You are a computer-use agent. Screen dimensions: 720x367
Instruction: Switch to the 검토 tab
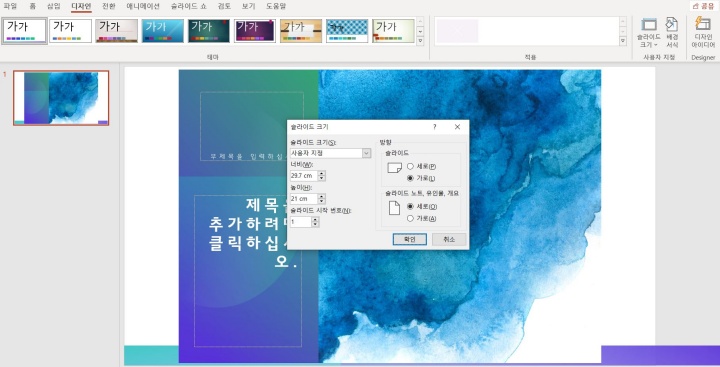(224, 6)
